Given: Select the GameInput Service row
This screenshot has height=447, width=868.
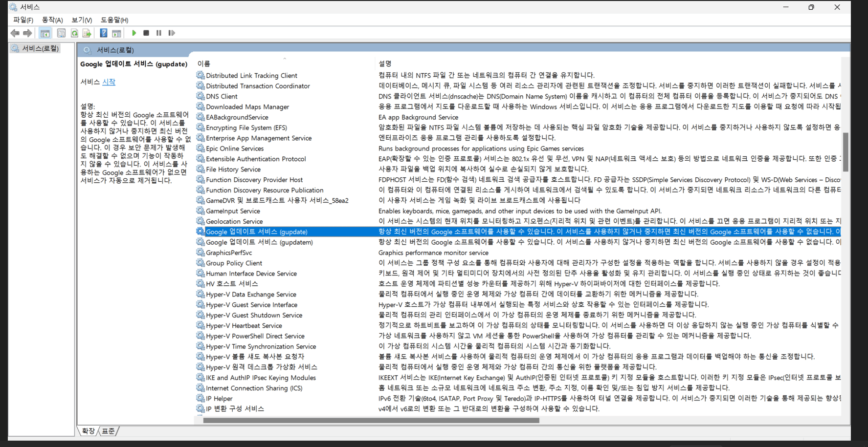Looking at the screenshot, I should point(518,211).
